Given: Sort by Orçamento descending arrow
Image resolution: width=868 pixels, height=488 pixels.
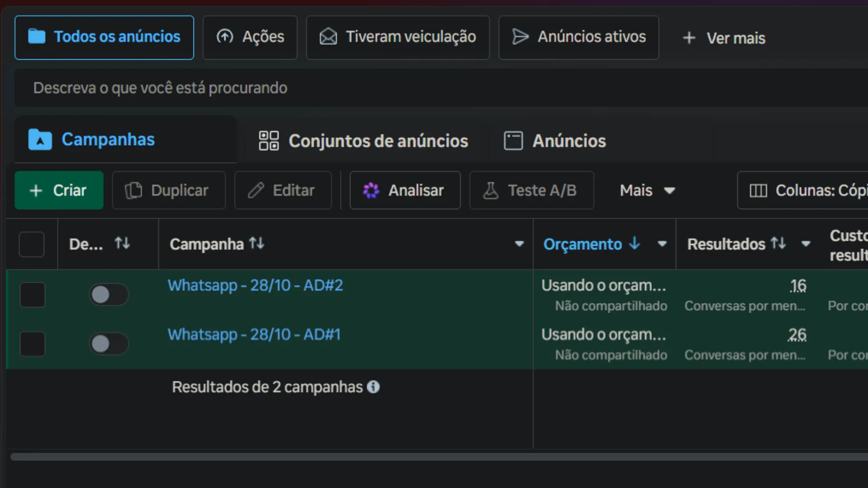Looking at the screenshot, I should tap(635, 244).
